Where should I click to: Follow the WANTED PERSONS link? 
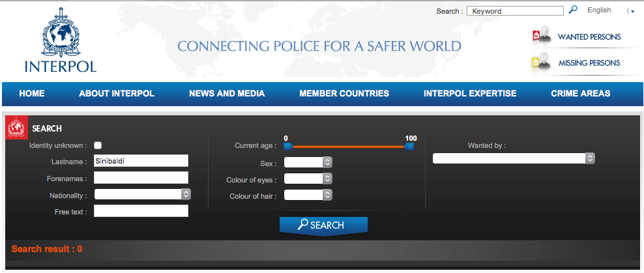(x=589, y=37)
